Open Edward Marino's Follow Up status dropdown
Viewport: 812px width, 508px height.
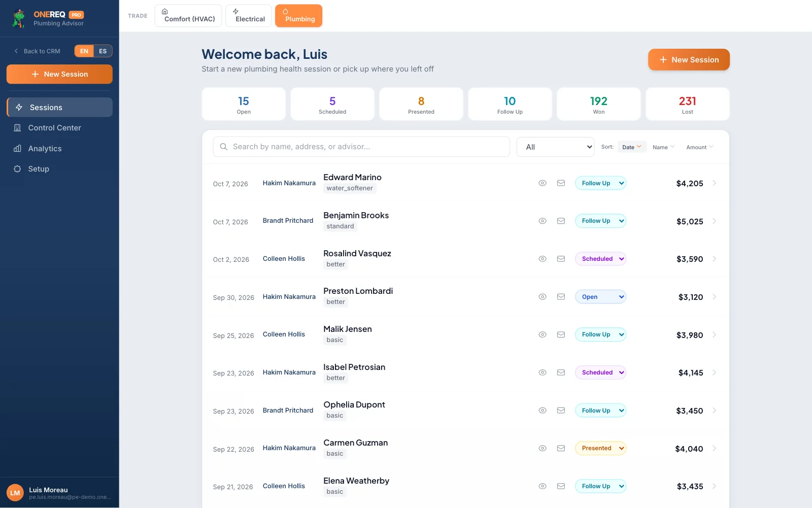[x=600, y=183]
